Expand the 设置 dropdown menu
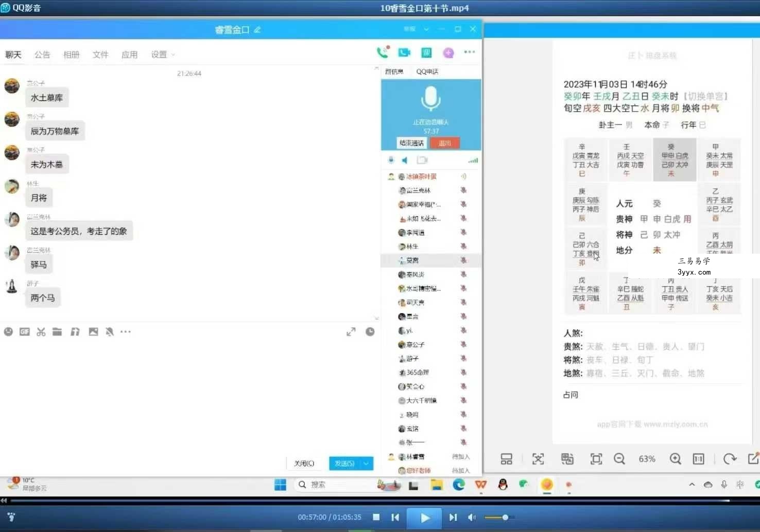 tap(163, 55)
